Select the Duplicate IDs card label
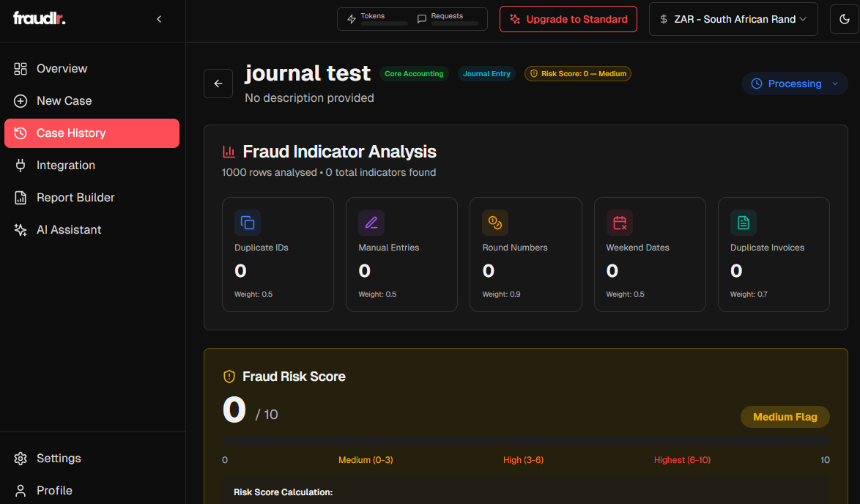The width and height of the screenshot is (860, 504). click(262, 248)
